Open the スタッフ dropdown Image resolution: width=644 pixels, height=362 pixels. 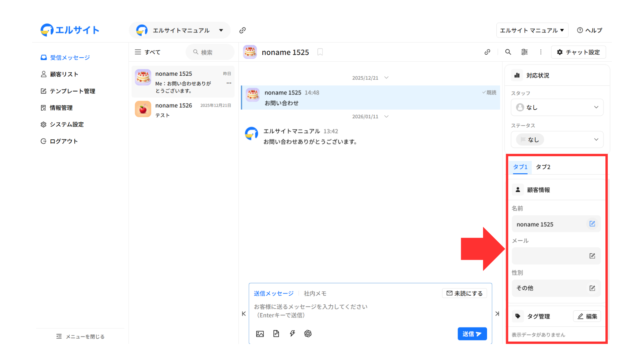557,107
